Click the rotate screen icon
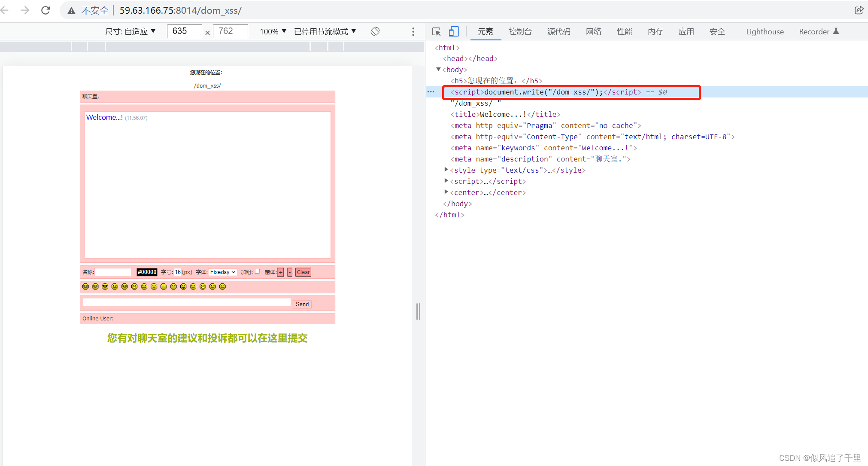868x466 pixels. point(375,31)
